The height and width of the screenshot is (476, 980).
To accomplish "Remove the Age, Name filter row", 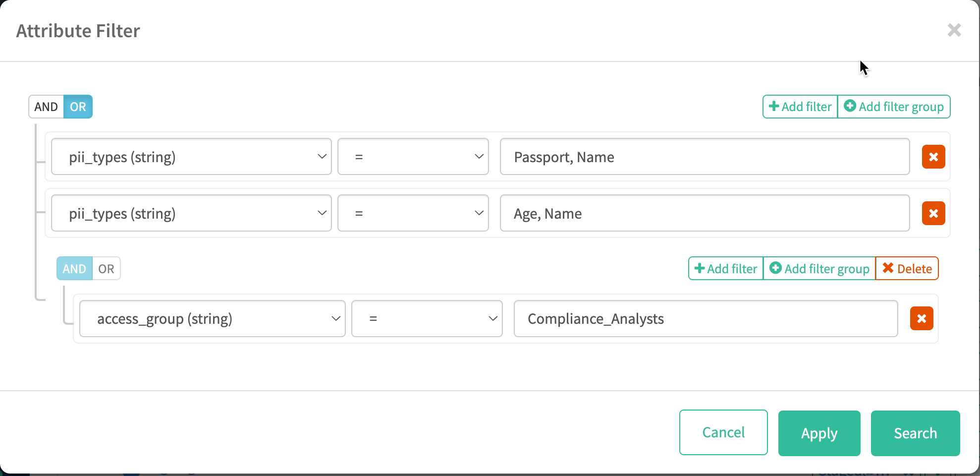I will coord(933,213).
